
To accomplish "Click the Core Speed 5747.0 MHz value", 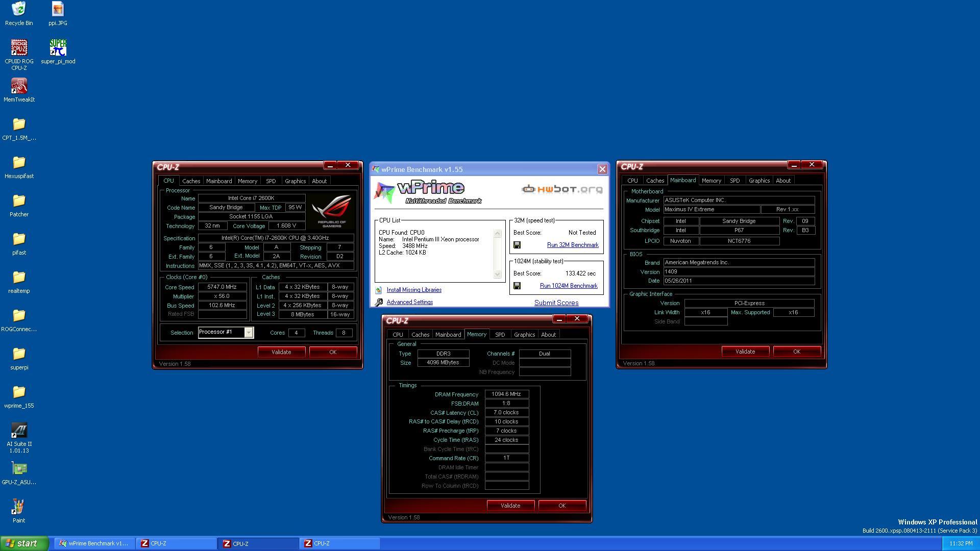I will [x=222, y=287].
